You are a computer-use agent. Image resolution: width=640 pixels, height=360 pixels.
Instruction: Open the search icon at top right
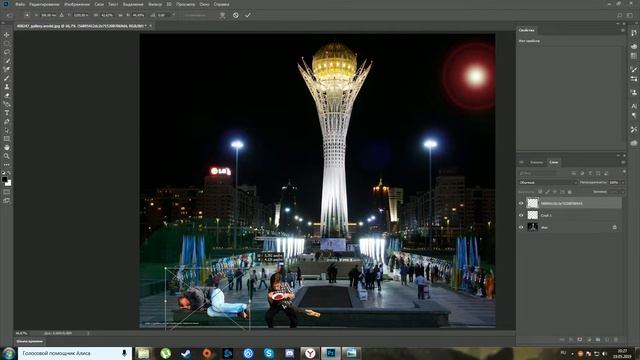point(620,15)
